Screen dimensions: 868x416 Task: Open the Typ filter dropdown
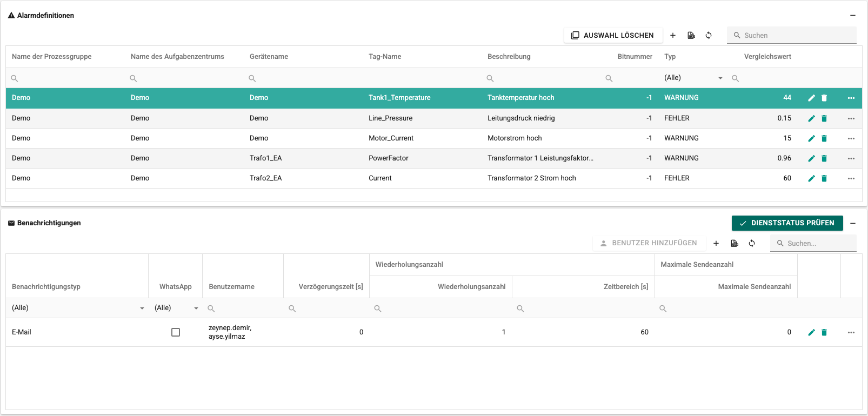click(693, 78)
